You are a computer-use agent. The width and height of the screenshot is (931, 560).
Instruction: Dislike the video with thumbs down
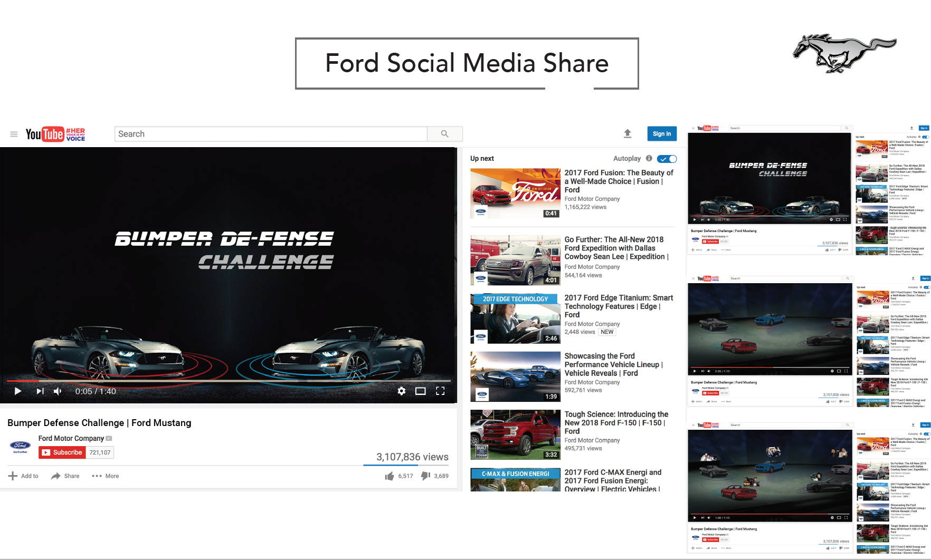(x=426, y=476)
